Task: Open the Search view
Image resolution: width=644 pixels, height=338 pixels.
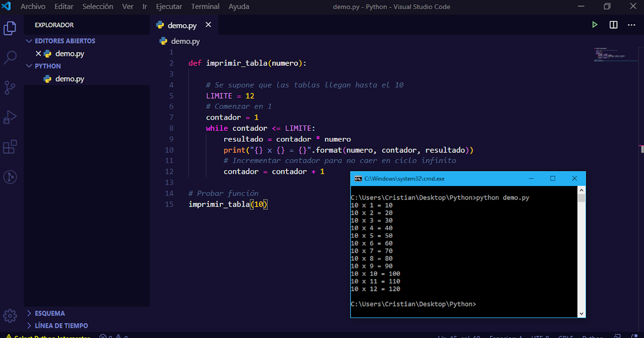Action: click(x=9, y=57)
